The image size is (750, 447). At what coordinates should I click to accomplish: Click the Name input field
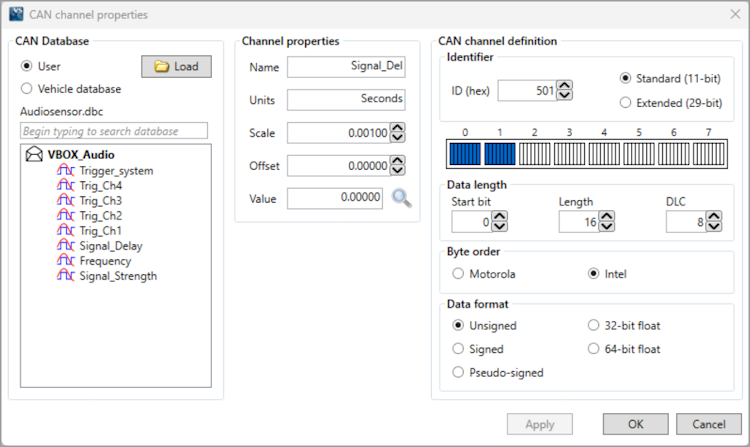pyautogui.click(x=346, y=66)
